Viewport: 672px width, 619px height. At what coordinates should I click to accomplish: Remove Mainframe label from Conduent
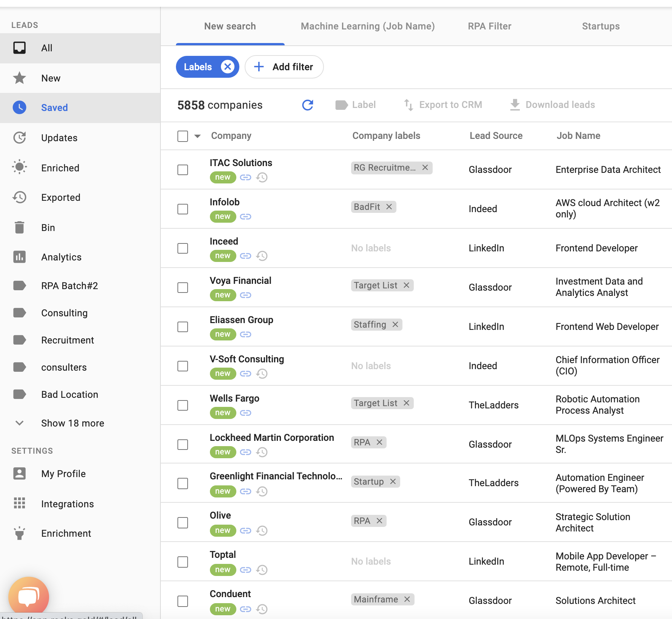(x=407, y=599)
